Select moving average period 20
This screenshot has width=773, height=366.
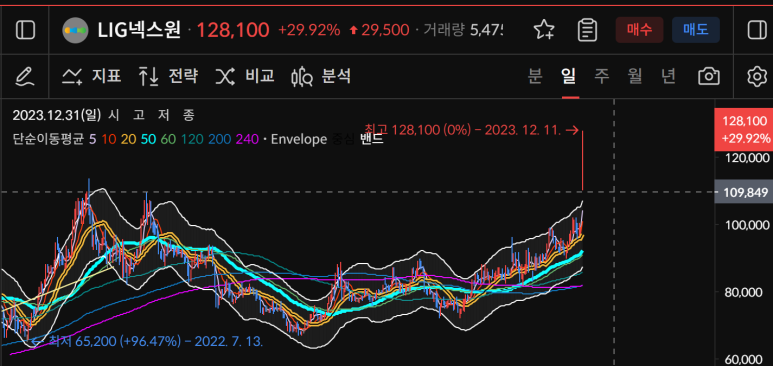click(128, 140)
